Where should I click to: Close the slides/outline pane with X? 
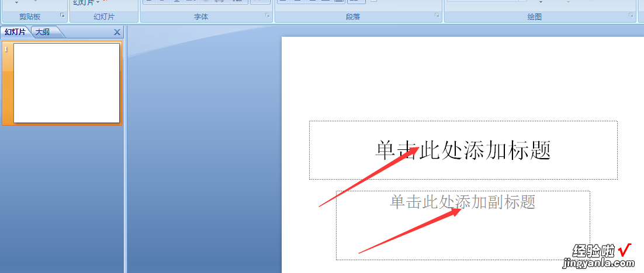point(117,33)
